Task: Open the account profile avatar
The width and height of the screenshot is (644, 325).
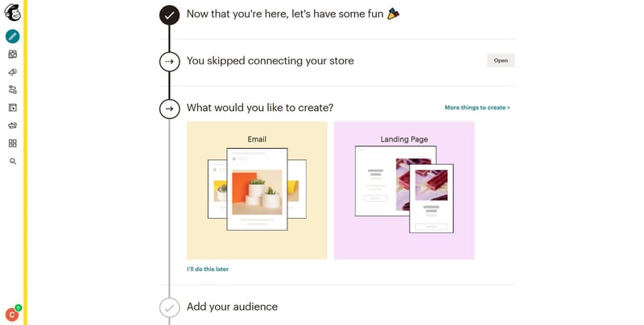Action: [x=12, y=315]
